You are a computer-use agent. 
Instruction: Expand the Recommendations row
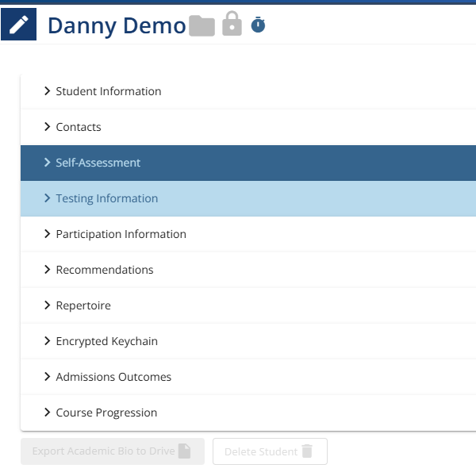click(x=248, y=270)
